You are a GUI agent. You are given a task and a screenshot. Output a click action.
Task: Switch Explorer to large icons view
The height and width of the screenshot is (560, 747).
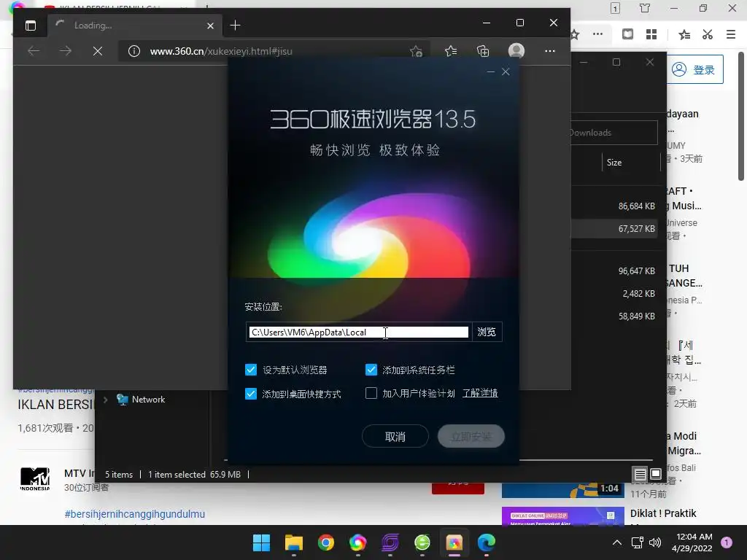click(656, 474)
